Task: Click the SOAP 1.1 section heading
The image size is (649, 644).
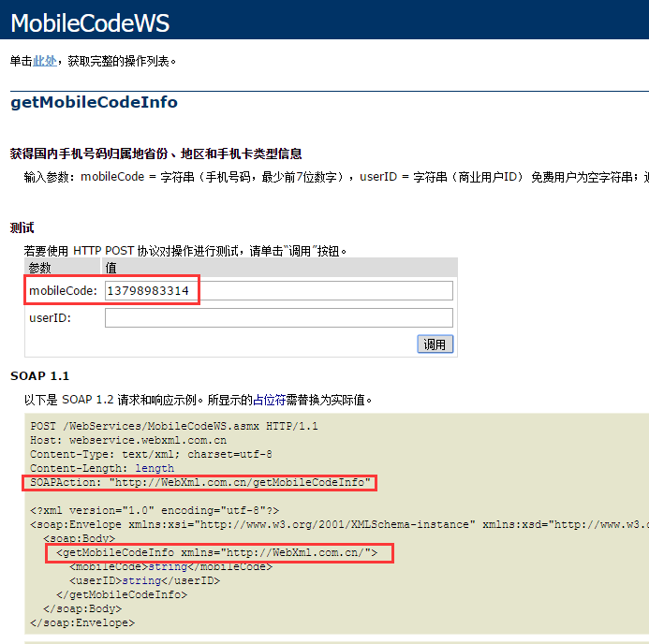Action: pos(40,376)
